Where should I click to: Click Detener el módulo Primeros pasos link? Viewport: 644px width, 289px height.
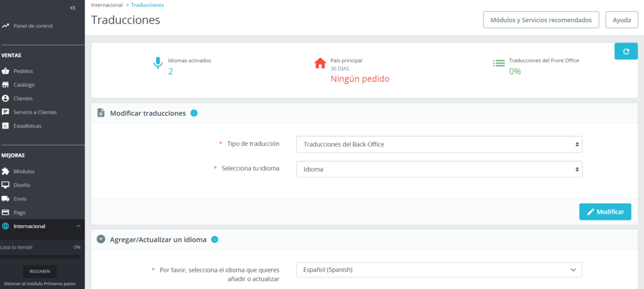40,284
